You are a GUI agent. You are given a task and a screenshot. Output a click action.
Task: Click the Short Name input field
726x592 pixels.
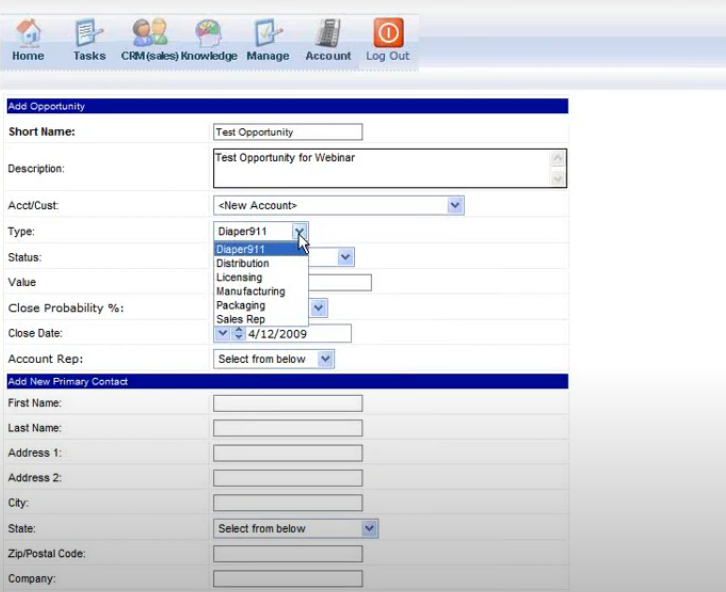click(x=288, y=132)
